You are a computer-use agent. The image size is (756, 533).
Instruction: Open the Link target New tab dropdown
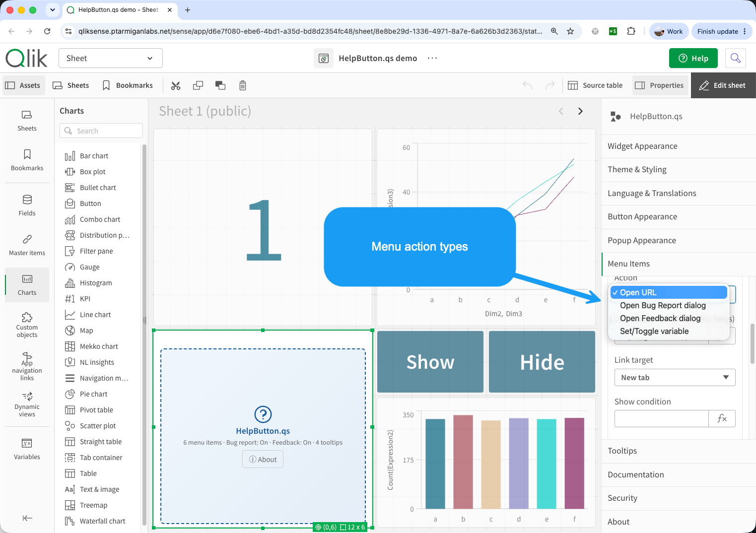675,377
